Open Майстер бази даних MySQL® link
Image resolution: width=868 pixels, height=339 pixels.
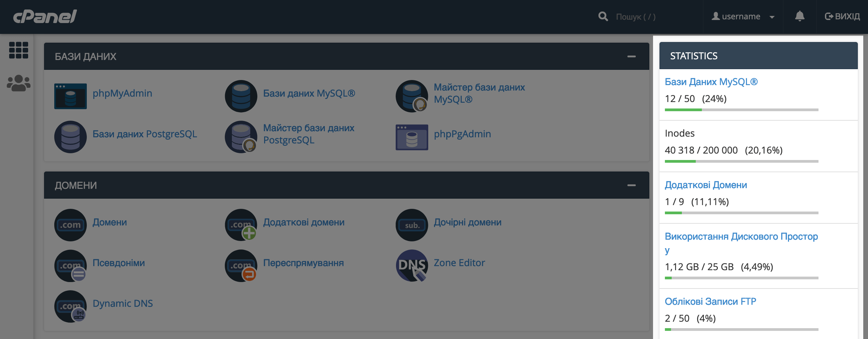coord(479,93)
